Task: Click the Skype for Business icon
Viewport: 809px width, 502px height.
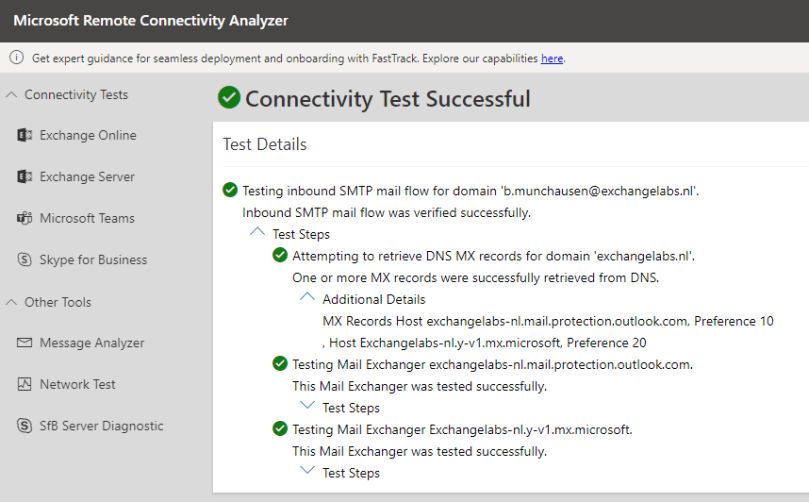Action: point(24,260)
